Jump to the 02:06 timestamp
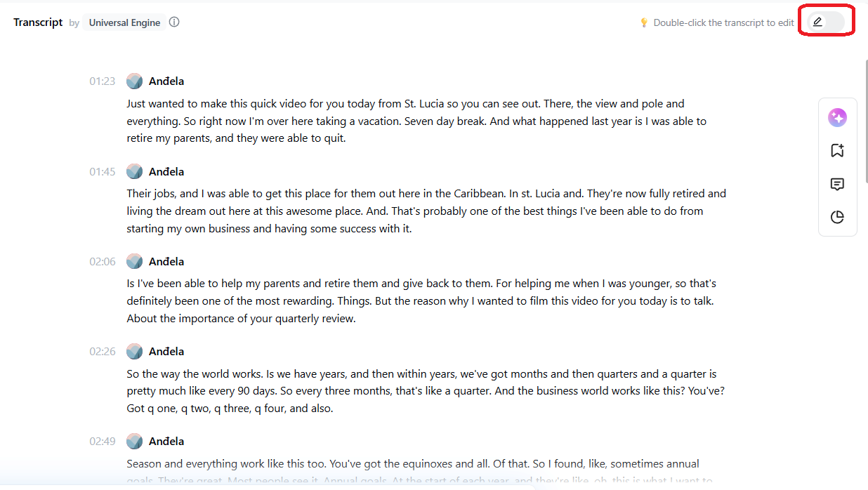The height and width of the screenshot is (490, 868). [x=102, y=261]
